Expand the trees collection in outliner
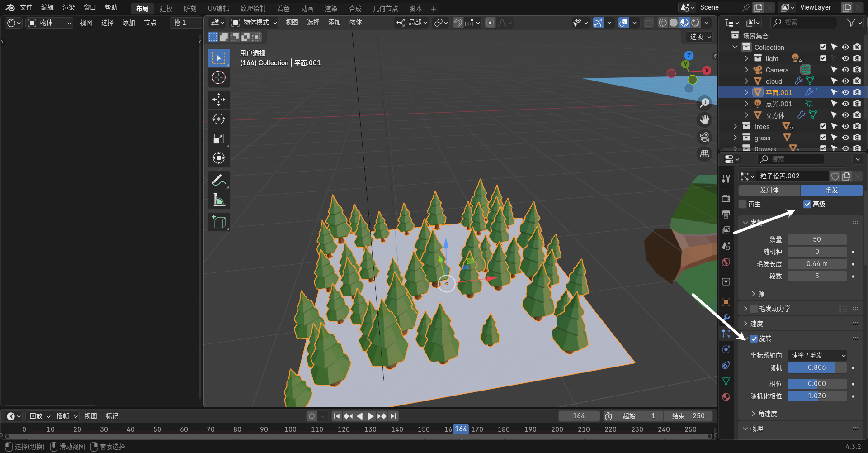Image resolution: width=868 pixels, height=453 pixels. point(735,126)
